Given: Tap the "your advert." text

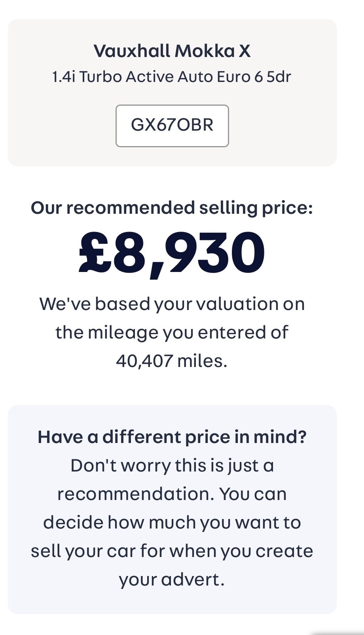Looking at the screenshot, I should point(172,580).
